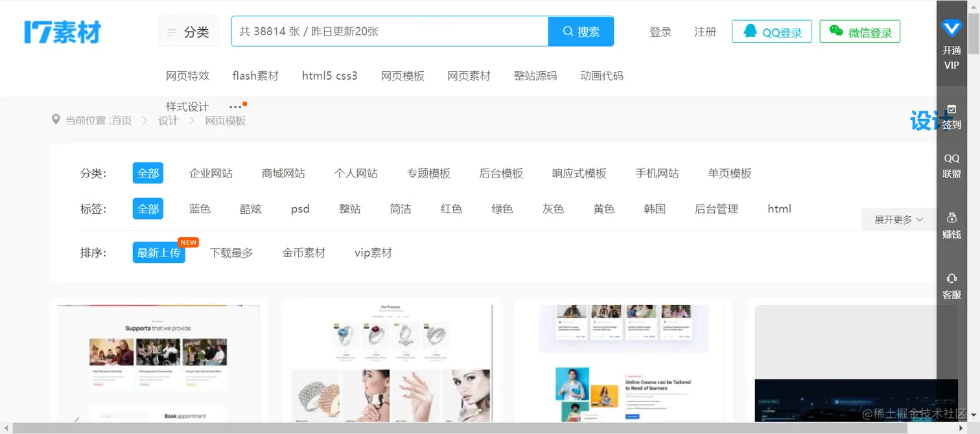Filter by tag 蓝色
Screen dimensions: 980x434
point(200,209)
